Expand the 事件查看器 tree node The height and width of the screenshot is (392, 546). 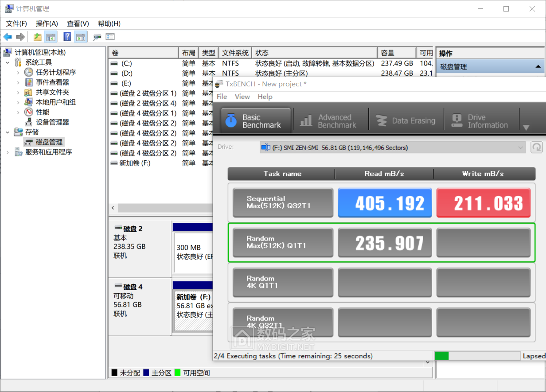(18, 82)
